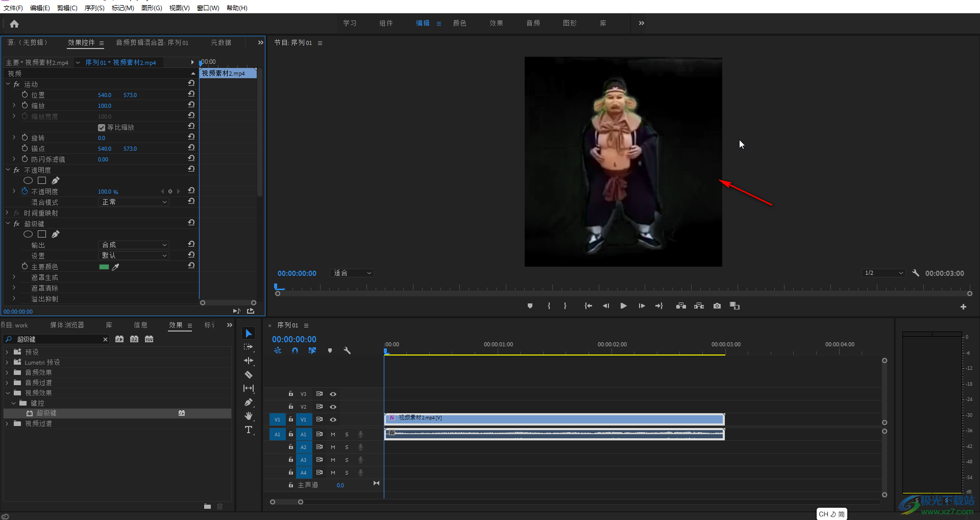Screen dimensions: 980x520
Task: Open Blend Mode dropdown
Action: [x=133, y=202]
